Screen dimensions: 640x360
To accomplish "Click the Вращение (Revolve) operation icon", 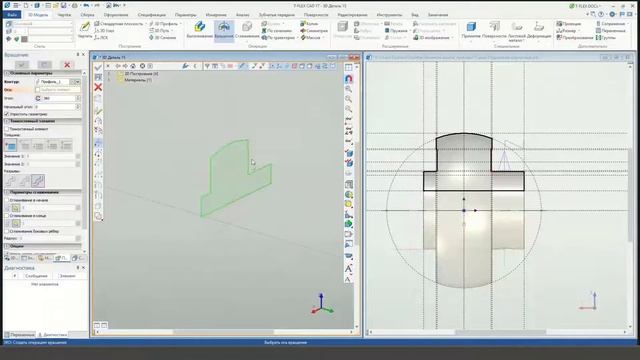I will pos(224,30).
